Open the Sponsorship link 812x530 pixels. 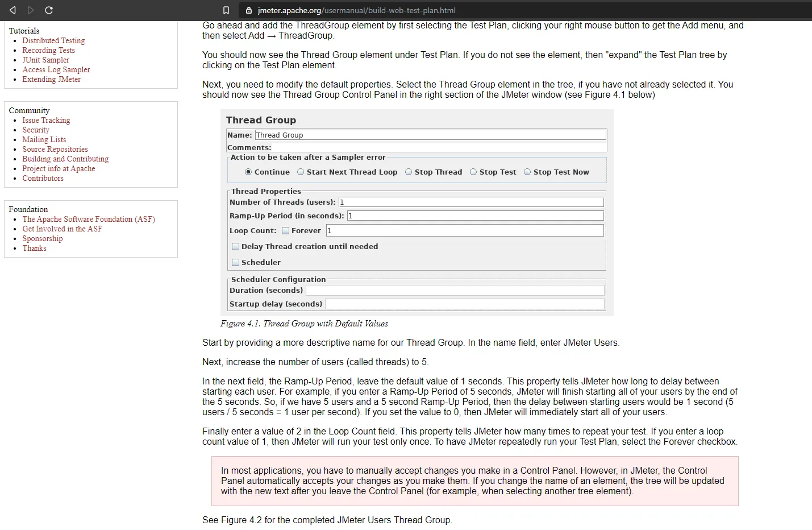pos(43,238)
